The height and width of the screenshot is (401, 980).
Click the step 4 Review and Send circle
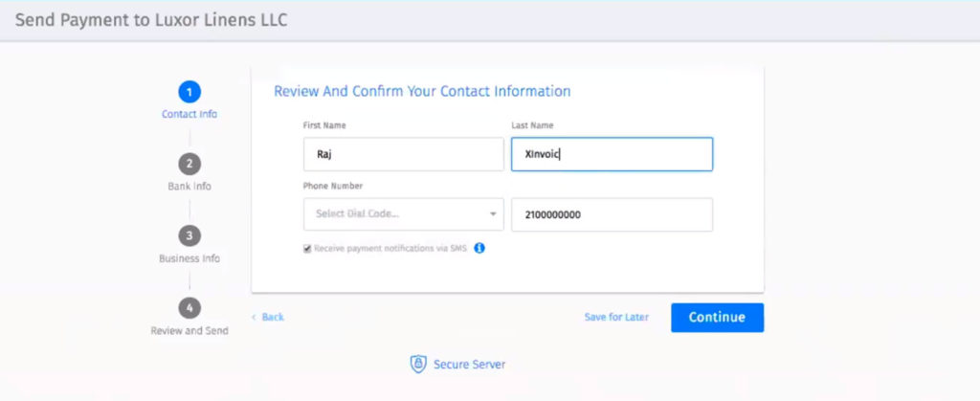pyautogui.click(x=189, y=308)
